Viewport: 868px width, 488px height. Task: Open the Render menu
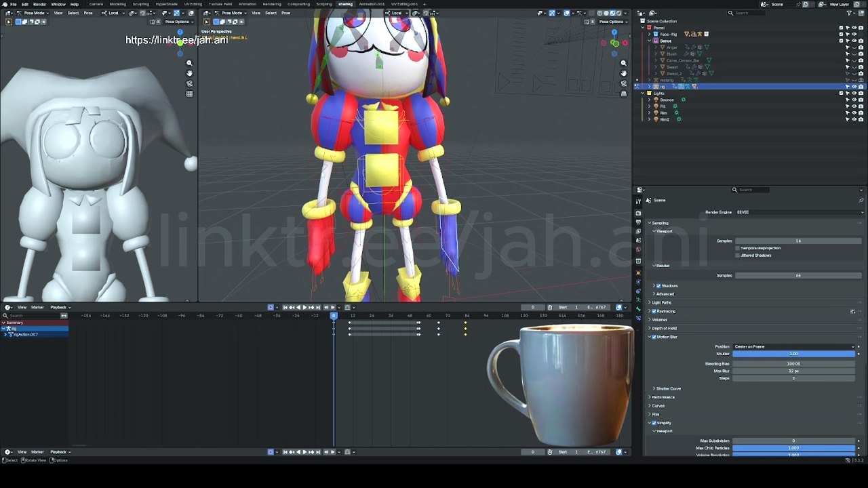pos(40,4)
